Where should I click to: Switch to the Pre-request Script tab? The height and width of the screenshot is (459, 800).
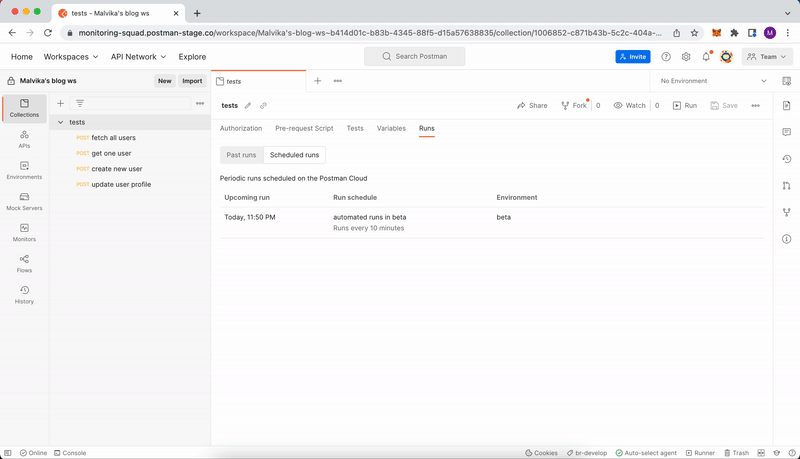[x=304, y=128]
